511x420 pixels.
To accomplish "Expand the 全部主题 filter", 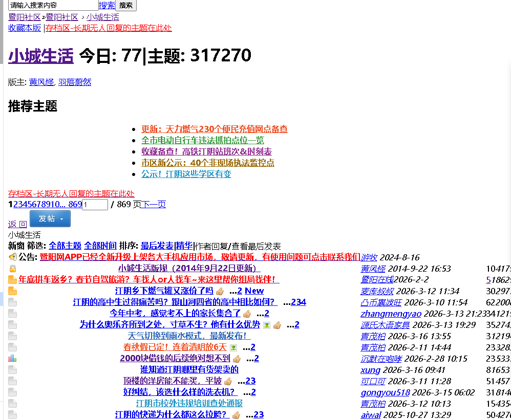I will pos(65,246).
